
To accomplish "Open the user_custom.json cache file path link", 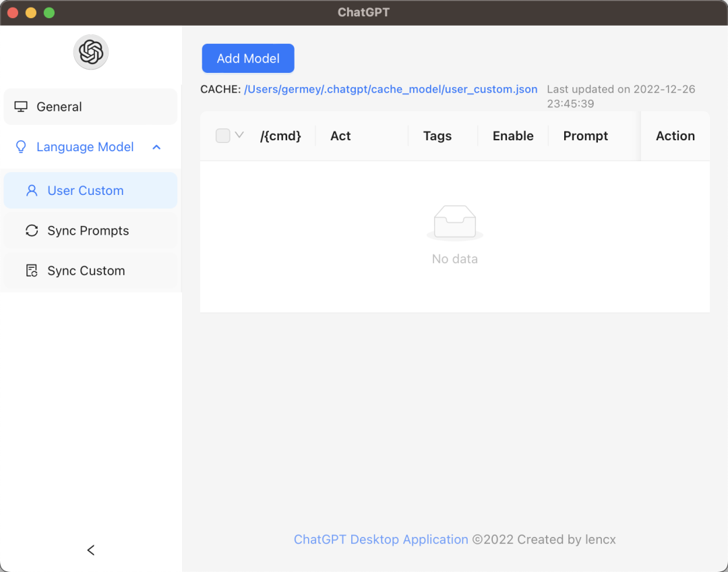I will pyautogui.click(x=391, y=89).
